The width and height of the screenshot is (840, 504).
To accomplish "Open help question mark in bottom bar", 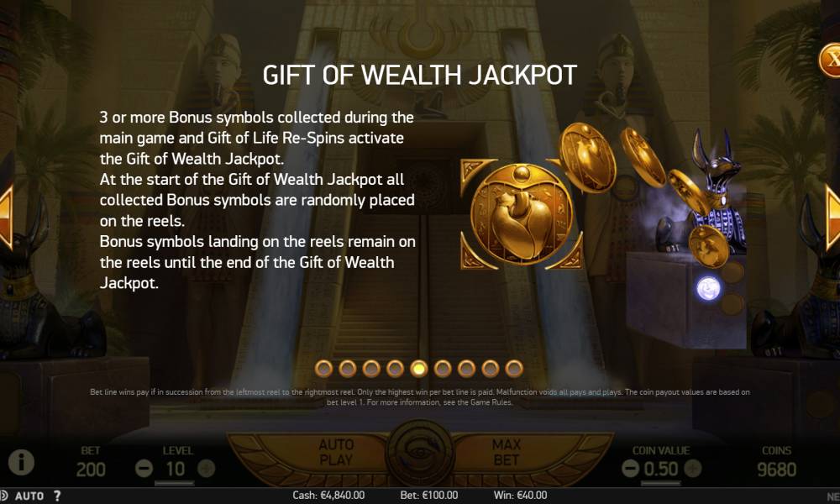I will (57, 496).
